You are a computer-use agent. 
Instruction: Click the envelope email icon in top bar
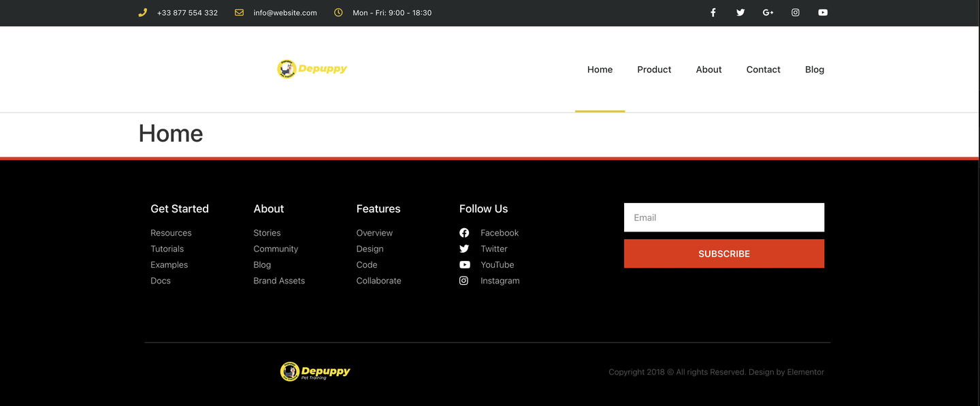(x=239, y=12)
